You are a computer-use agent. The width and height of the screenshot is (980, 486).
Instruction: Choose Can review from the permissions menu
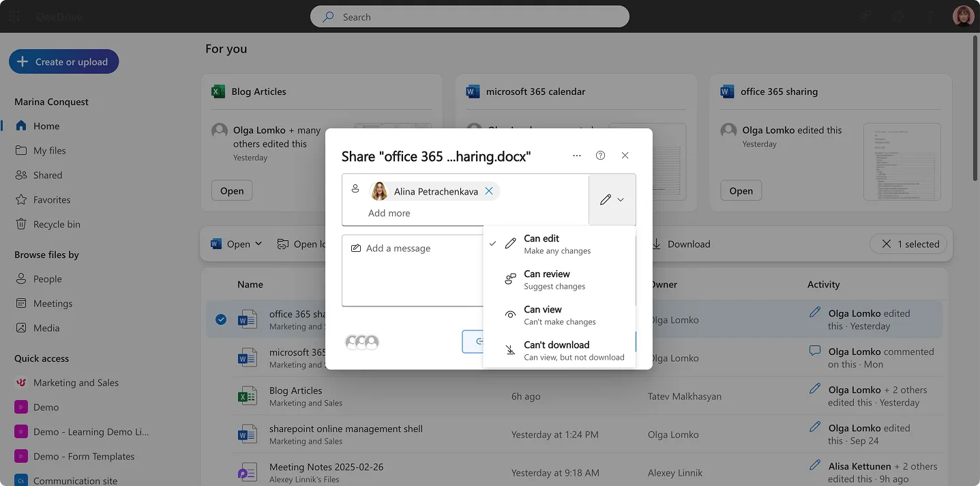(546, 279)
